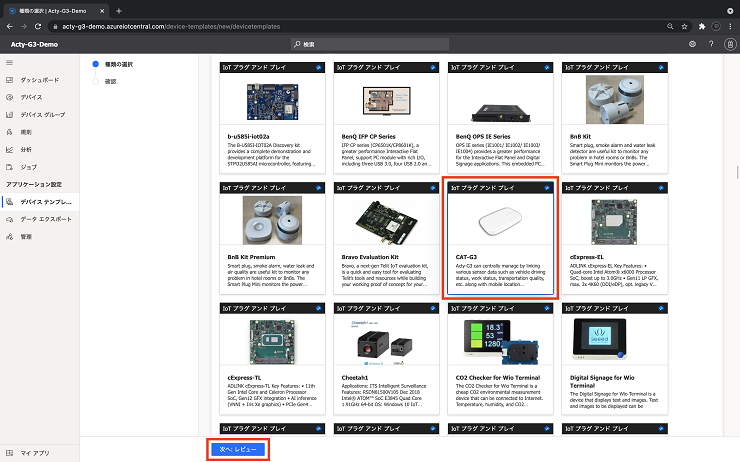Select the CO2 Checker for Wio Terminal image

tap(500, 343)
